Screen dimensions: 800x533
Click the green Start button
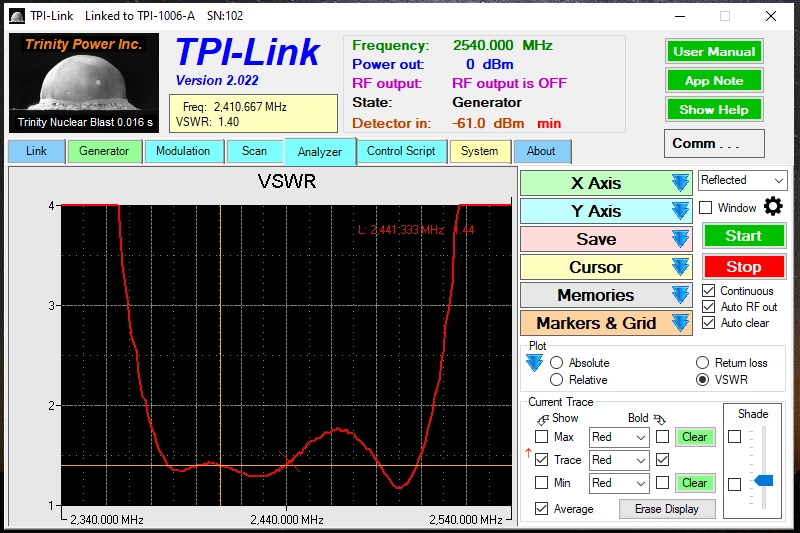pos(743,236)
